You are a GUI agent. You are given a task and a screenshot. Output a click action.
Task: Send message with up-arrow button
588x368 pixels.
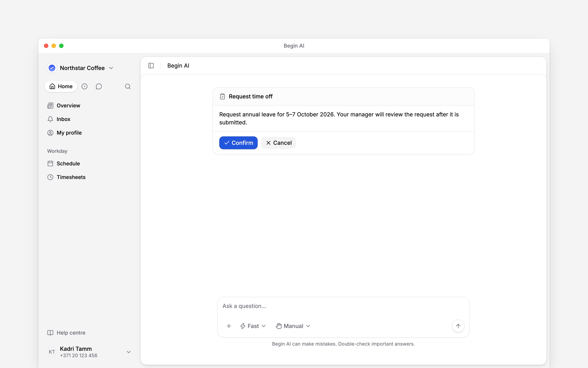click(x=458, y=326)
